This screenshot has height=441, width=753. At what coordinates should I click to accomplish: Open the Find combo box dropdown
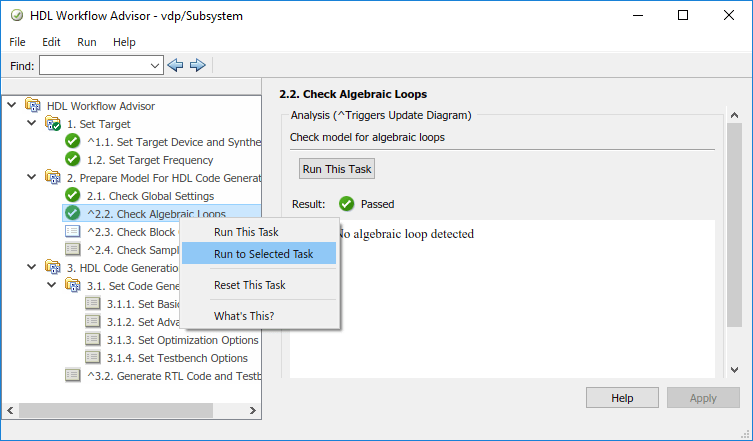point(154,66)
